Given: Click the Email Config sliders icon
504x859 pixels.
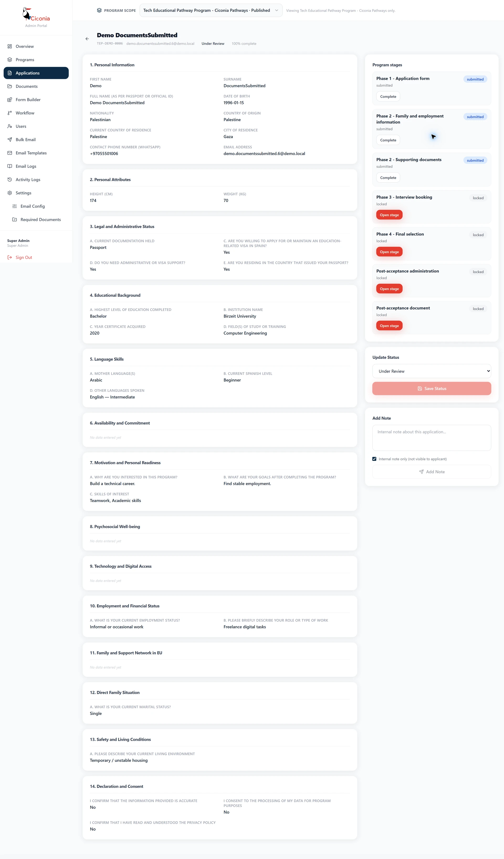Looking at the screenshot, I should click(14, 206).
